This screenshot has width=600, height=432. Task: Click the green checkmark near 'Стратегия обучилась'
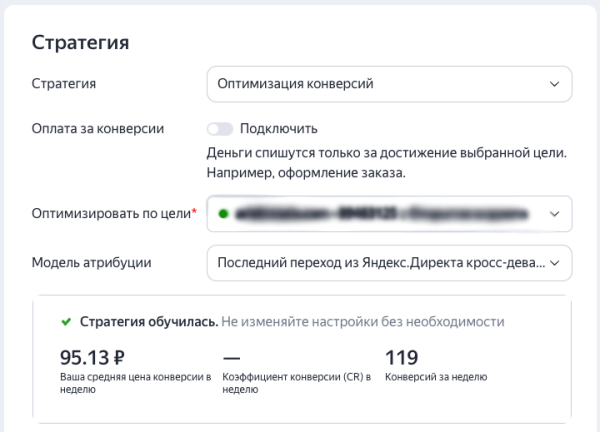pos(66,322)
